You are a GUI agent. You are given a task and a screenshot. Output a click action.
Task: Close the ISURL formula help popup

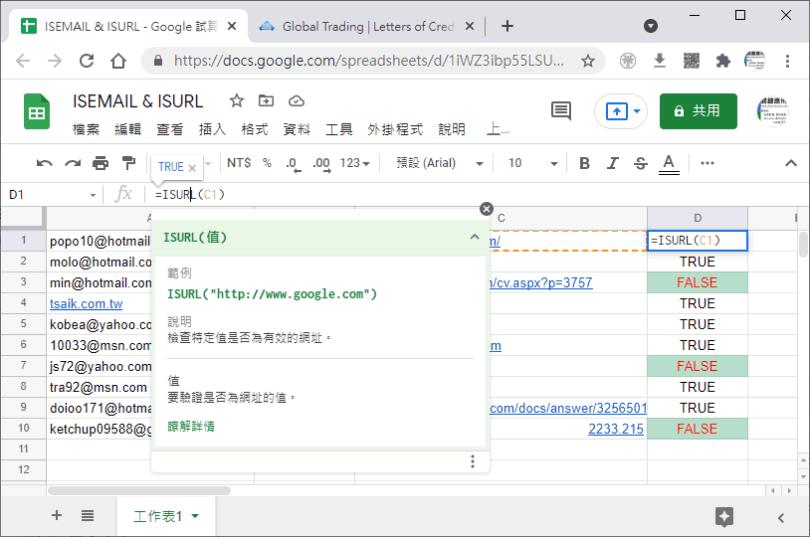click(486, 209)
